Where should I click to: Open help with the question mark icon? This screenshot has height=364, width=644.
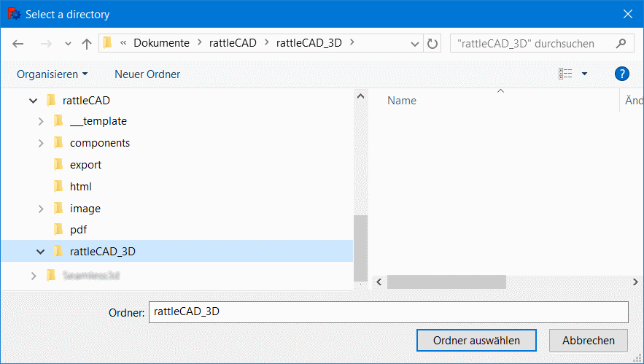tap(622, 74)
